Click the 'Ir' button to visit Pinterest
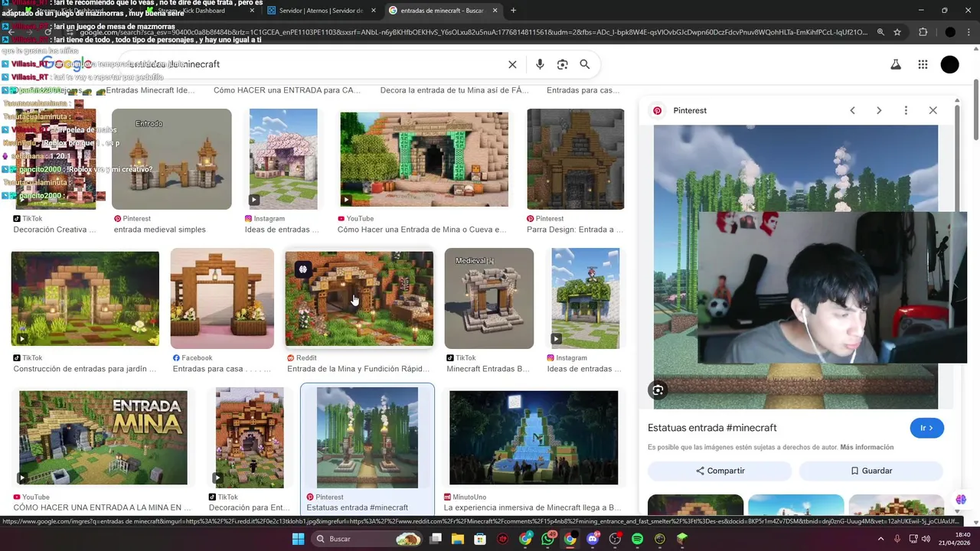This screenshot has width=980, height=551. [x=926, y=428]
